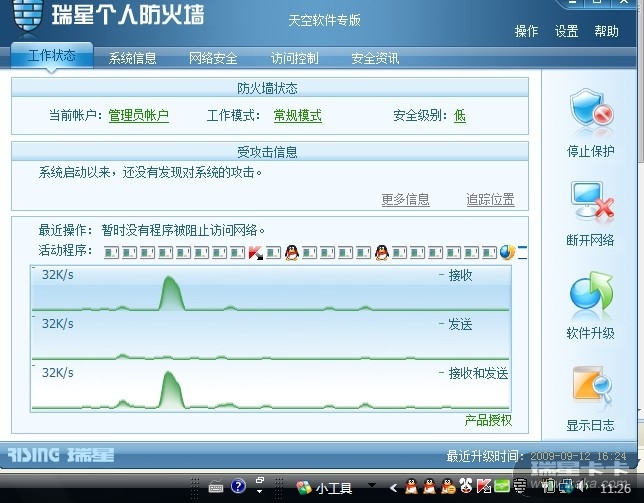Viewport: 644px width, 503px height.
Task: Click the 接收 traffic graph
Action: click(x=271, y=289)
